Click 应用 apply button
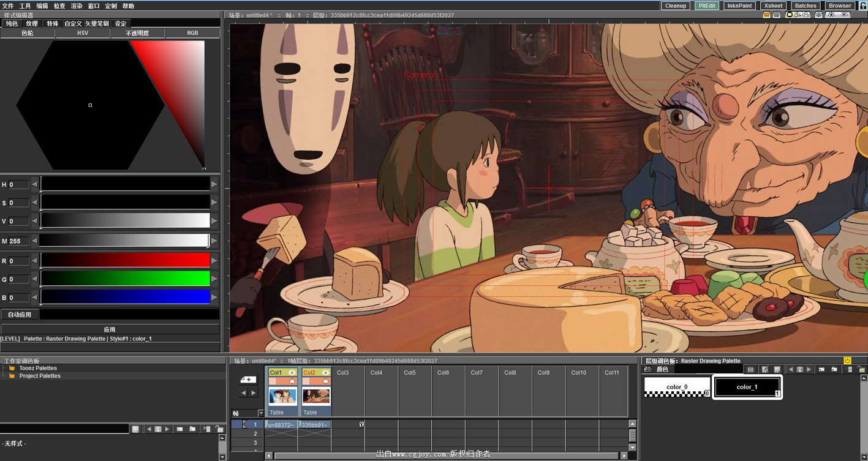The width and height of the screenshot is (868, 461). [110, 329]
